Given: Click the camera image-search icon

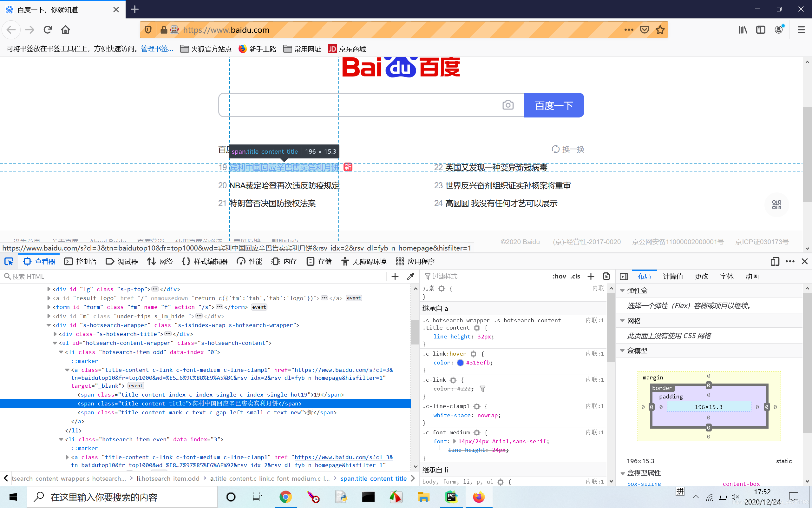Looking at the screenshot, I should pyautogui.click(x=508, y=105).
